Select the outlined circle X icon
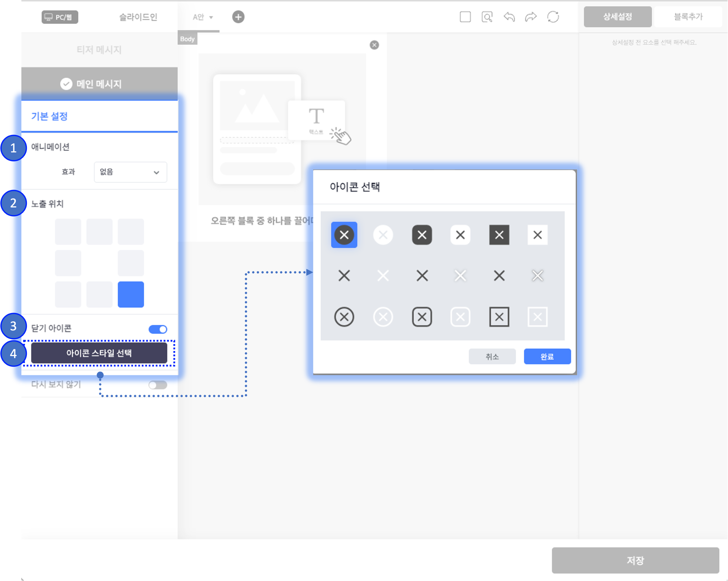The height and width of the screenshot is (581, 728). (x=344, y=317)
